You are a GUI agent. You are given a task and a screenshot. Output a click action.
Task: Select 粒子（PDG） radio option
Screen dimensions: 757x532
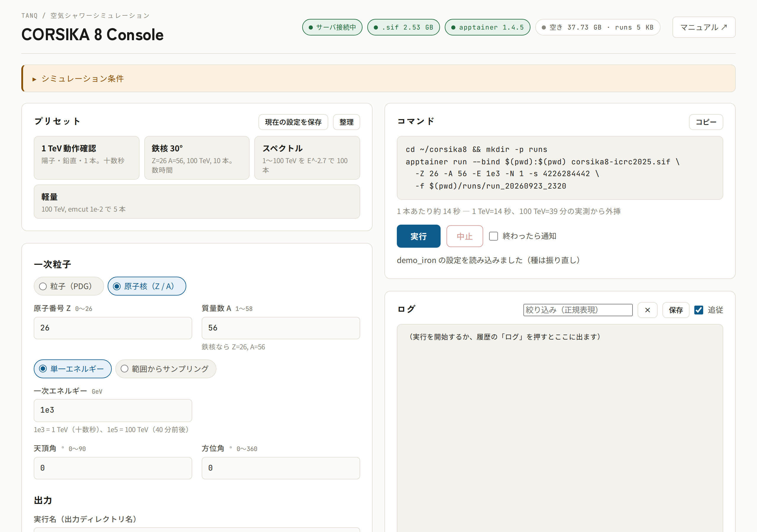pos(69,286)
